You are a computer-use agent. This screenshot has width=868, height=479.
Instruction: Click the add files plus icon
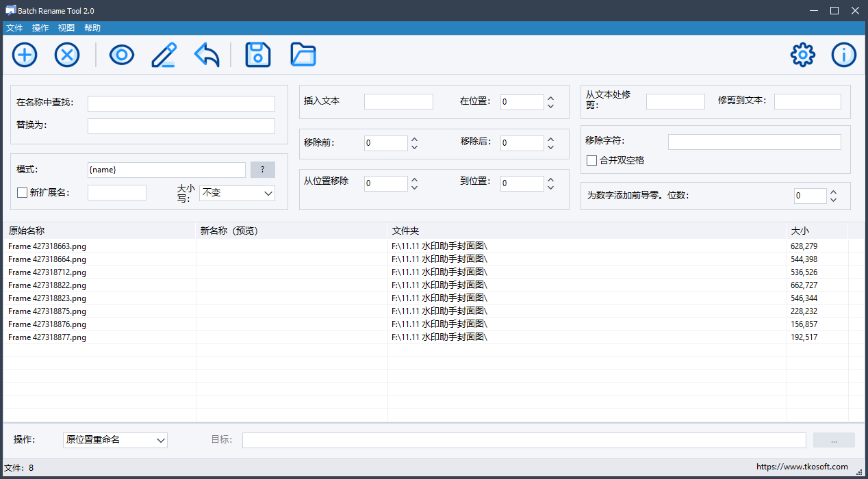click(25, 55)
